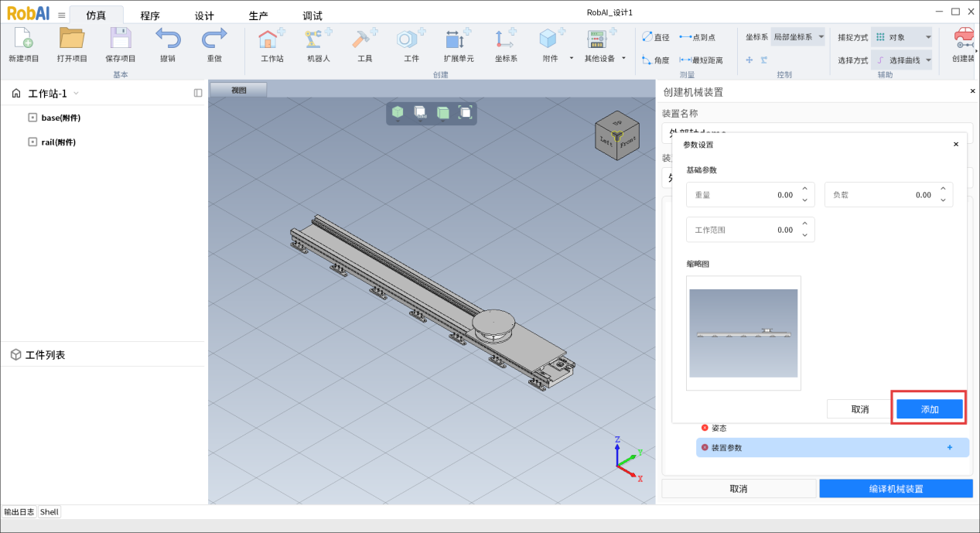Switch to the 设计 tab

(204, 15)
